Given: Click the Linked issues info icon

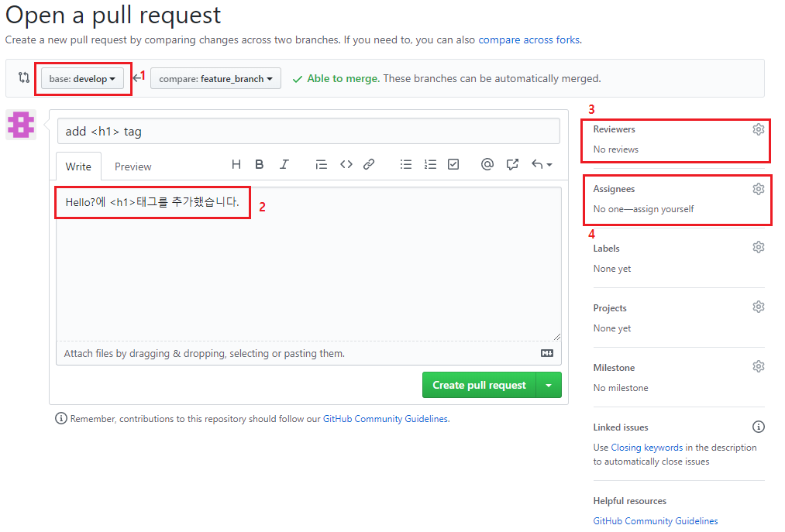Looking at the screenshot, I should pos(759,427).
